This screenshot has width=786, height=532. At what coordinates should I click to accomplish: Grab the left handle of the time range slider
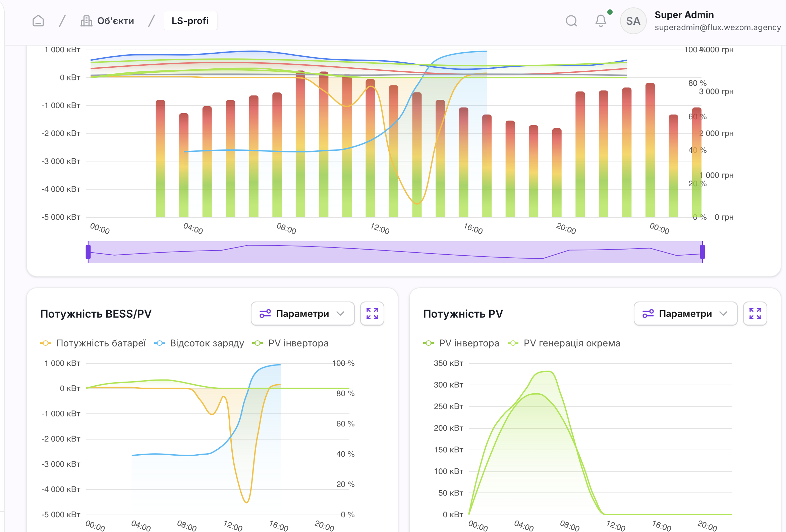(88, 252)
